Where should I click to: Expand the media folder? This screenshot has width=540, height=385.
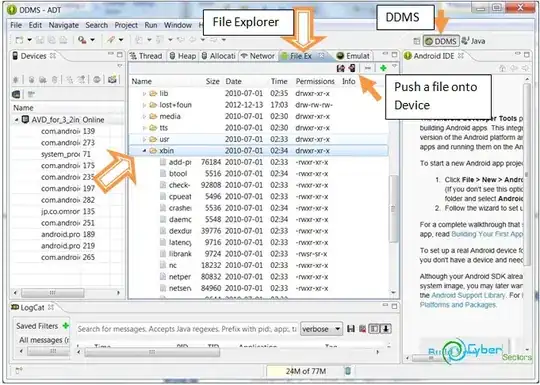[x=144, y=117]
